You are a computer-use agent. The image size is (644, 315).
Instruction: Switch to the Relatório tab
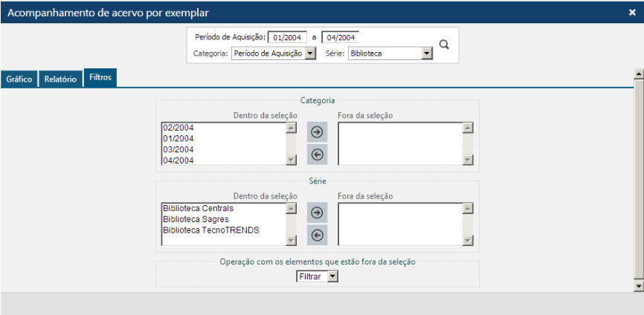click(x=60, y=79)
